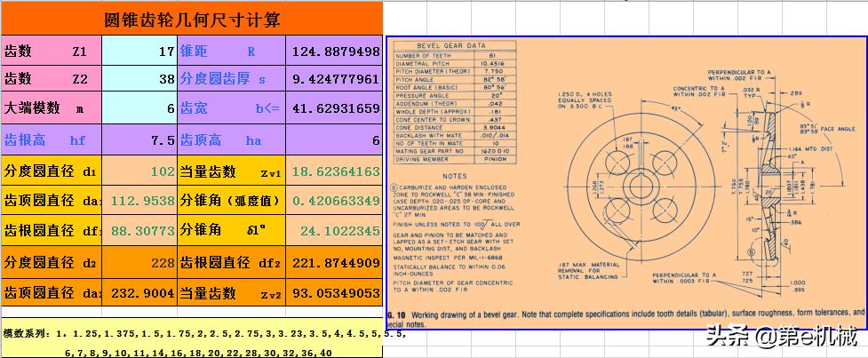
Task: Click the 分度圆直径 d2 label cell
Action: tap(52, 262)
